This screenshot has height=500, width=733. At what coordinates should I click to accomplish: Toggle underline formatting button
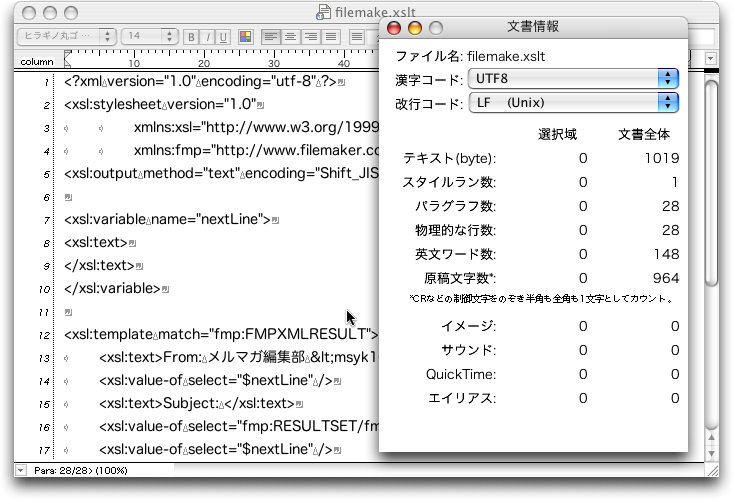(222, 37)
